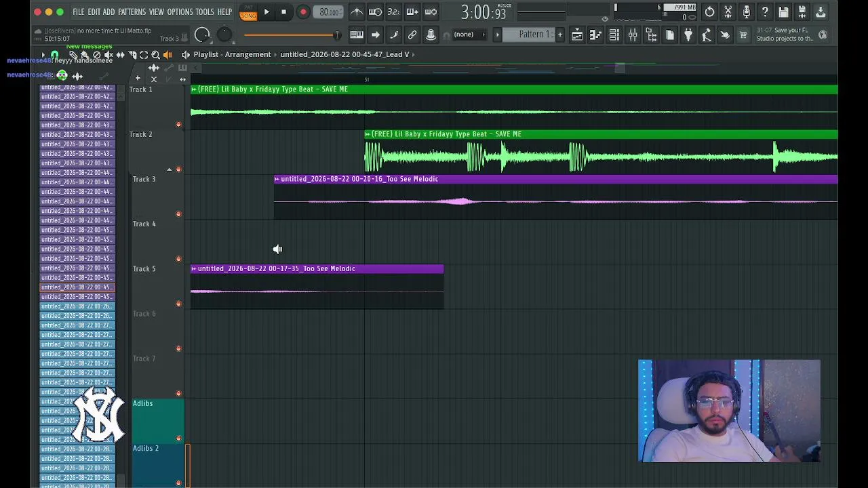Open the OPTIONS menu
The width and height of the screenshot is (868, 488).
coord(180,12)
